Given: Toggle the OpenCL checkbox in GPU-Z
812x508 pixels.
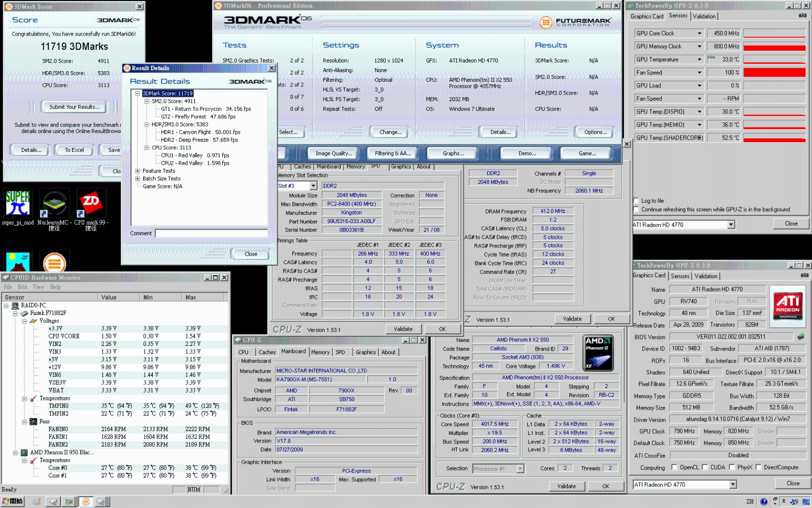Looking at the screenshot, I should click(x=674, y=467).
